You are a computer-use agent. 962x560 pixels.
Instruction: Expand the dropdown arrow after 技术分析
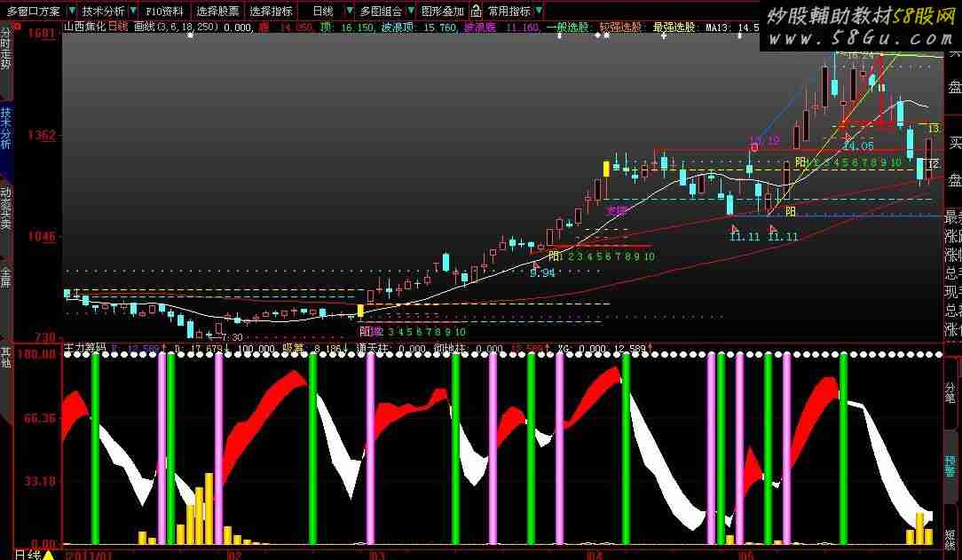[x=133, y=11]
